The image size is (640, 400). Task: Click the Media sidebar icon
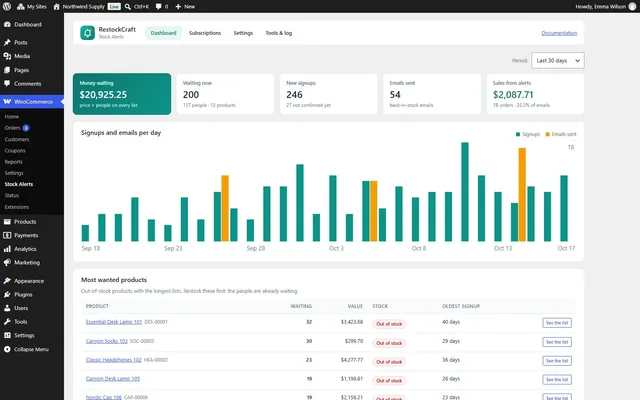[x=7, y=56]
